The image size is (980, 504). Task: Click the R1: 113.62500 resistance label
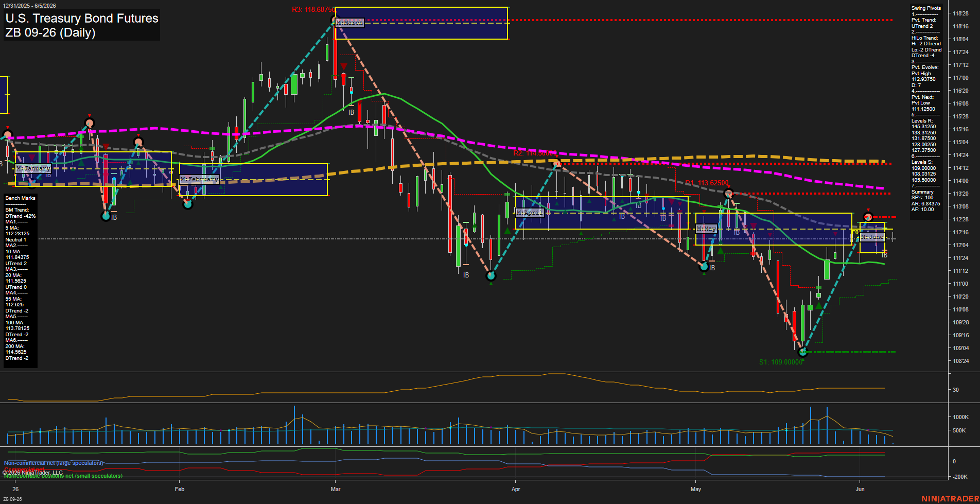(x=707, y=183)
